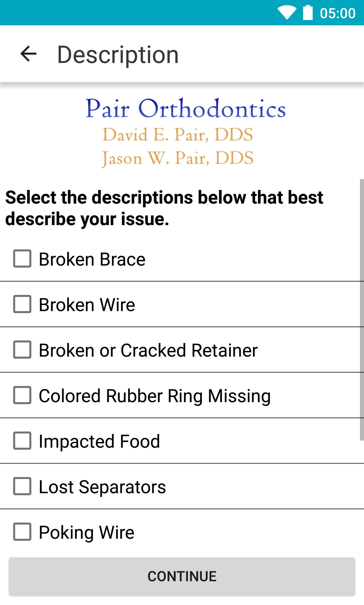Tap the clock in the status bar
The image size is (364, 605).
click(x=337, y=12)
